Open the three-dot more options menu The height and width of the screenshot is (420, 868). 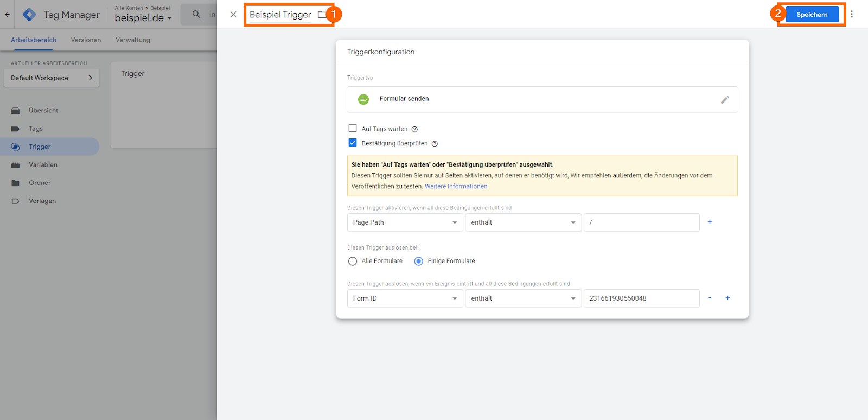(x=852, y=15)
